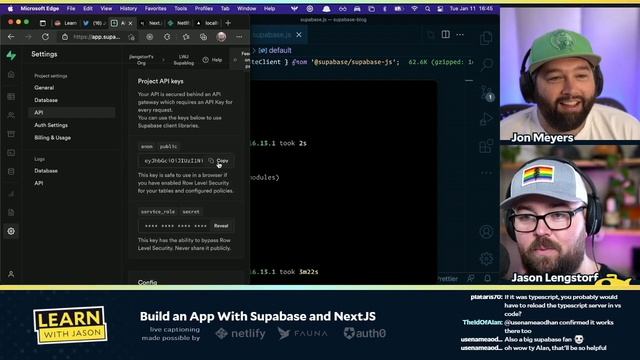640x360 pixels.
Task: Open Edge more options ellipsis
Action: pos(239,37)
